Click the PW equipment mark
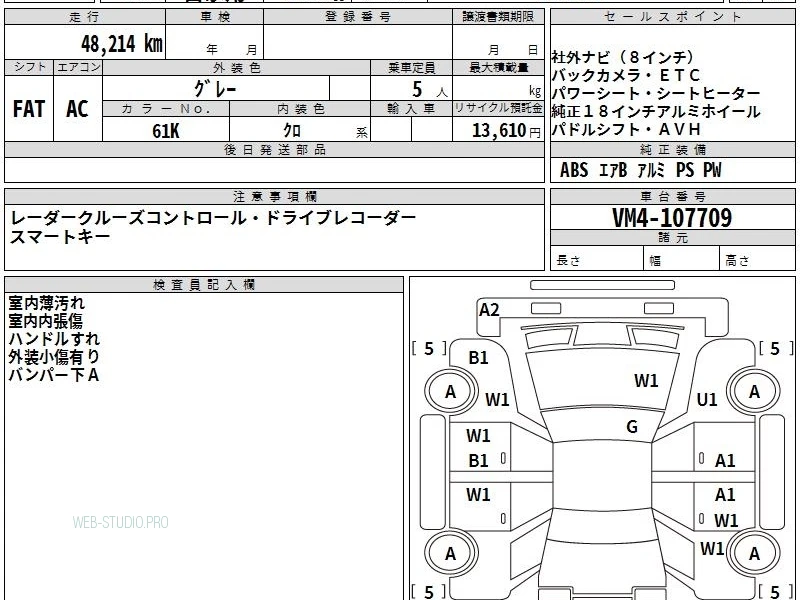The image size is (800, 600). [x=712, y=170]
